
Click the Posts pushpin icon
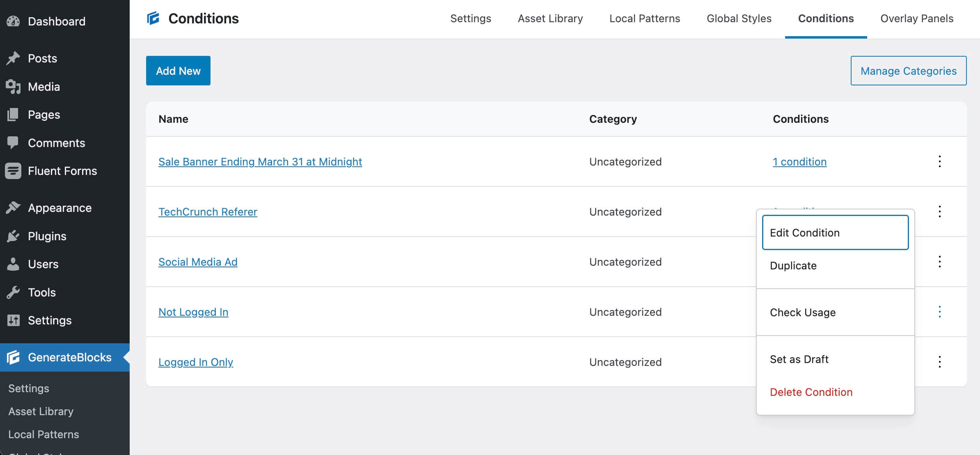pyautogui.click(x=13, y=58)
